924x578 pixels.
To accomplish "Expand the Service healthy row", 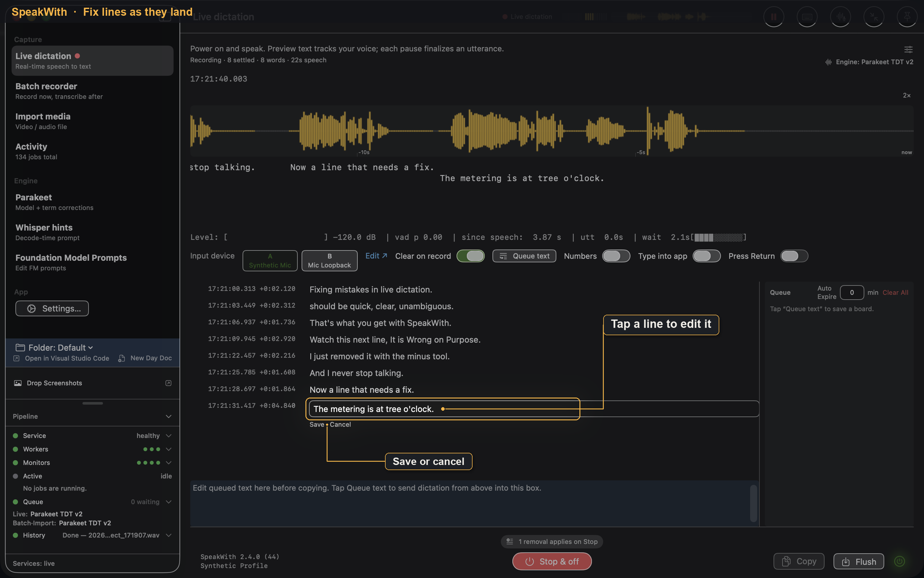I will [168, 435].
